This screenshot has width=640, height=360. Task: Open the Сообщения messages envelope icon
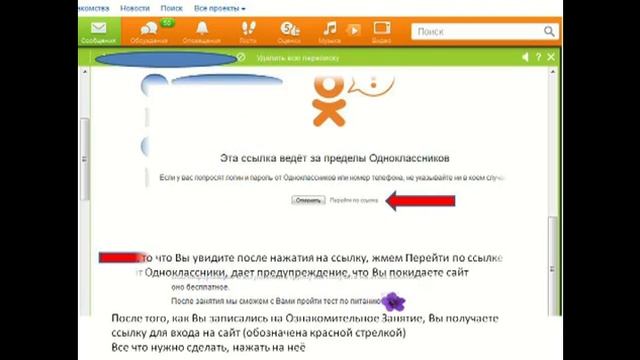(x=99, y=31)
